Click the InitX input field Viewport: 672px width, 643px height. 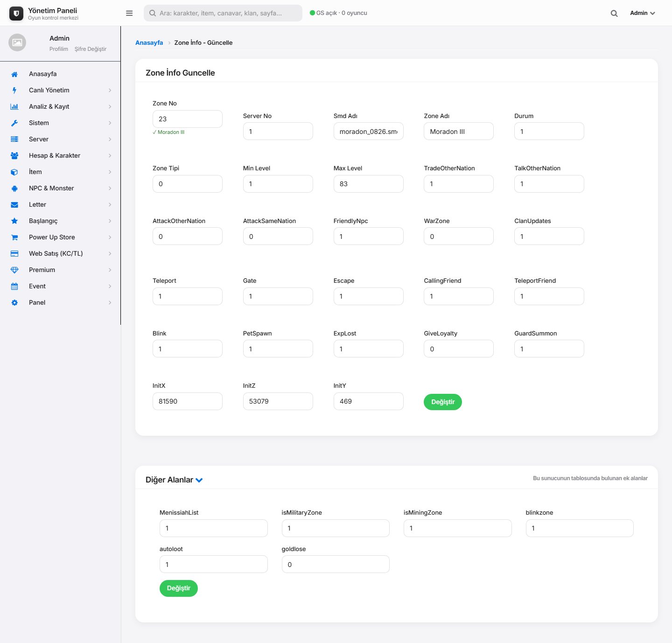[188, 401]
